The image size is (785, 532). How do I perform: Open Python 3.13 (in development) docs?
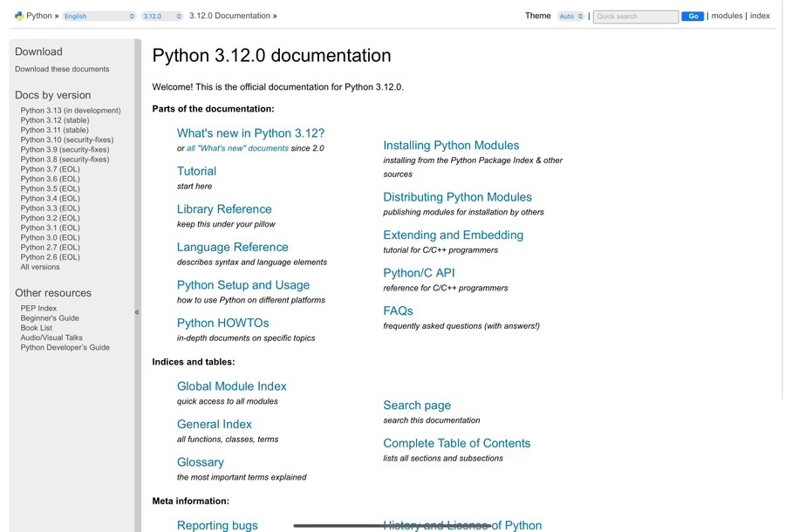pos(71,111)
